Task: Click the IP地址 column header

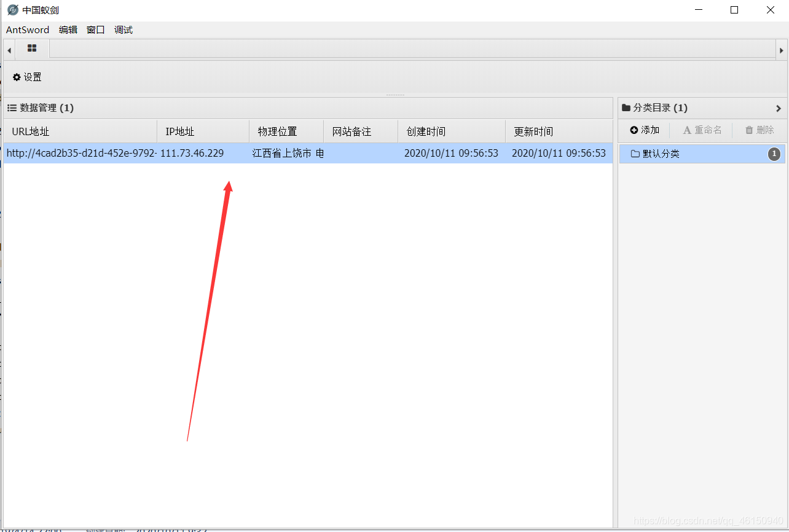Action: [203, 131]
